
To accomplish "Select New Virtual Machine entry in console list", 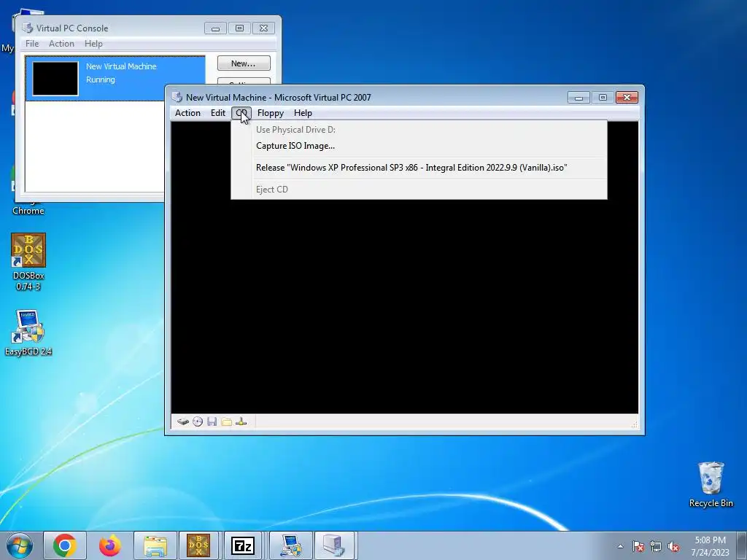I will (x=115, y=79).
